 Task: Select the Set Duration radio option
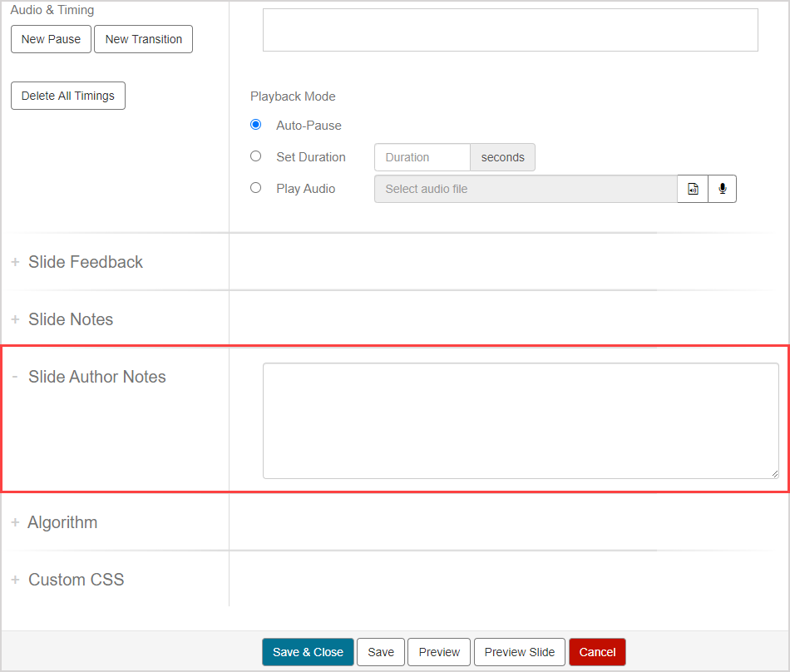tap(256, 156)
